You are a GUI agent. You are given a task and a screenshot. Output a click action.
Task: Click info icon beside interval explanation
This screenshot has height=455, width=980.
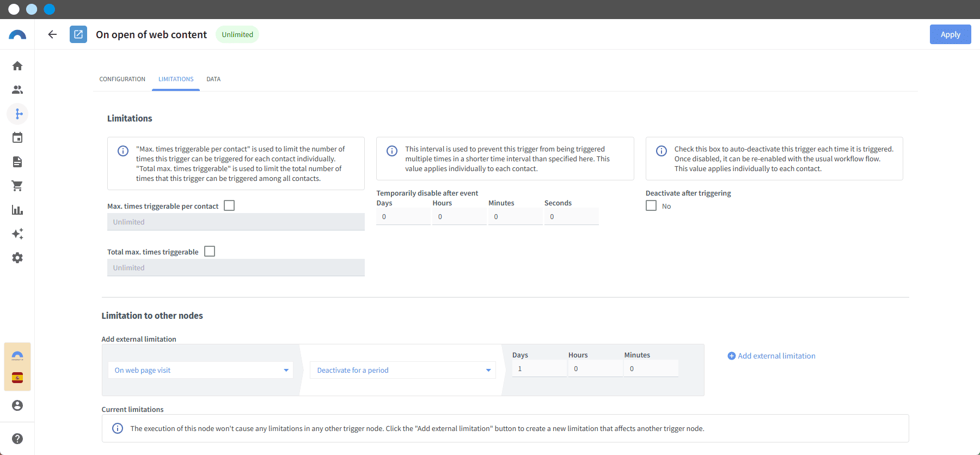pos(392,151)
